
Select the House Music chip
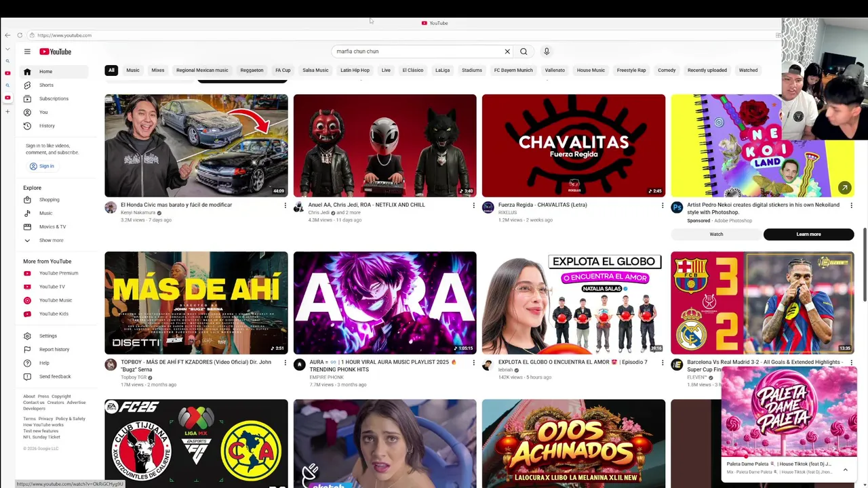tap(591, 70)
